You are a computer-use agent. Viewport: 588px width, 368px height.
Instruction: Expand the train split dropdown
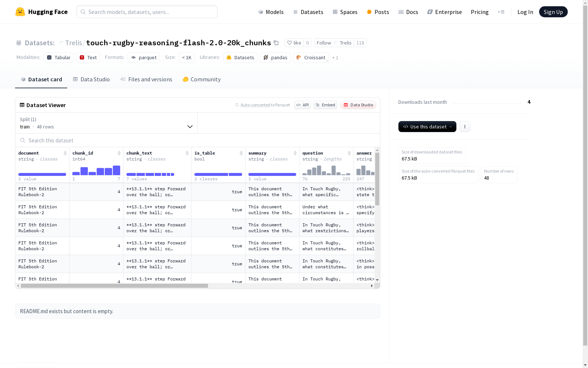pos(106,123)
